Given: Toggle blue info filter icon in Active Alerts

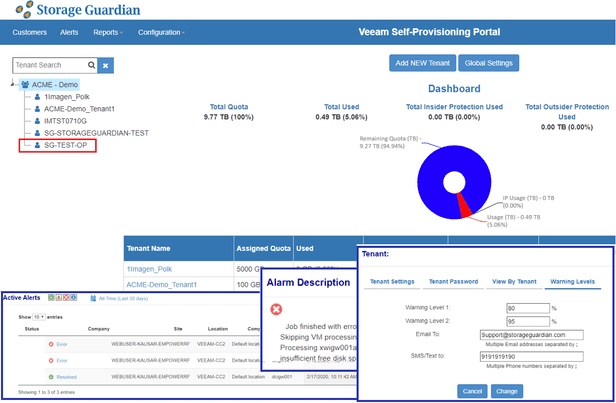Looking at the screenshot, I should pyautogui.click(x=73, y=298).
